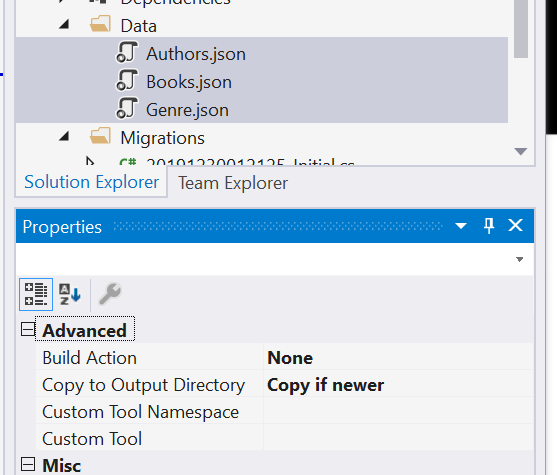The image size is (557, 475).
Task: Select the Authors.json file
Action: point(196,54)
